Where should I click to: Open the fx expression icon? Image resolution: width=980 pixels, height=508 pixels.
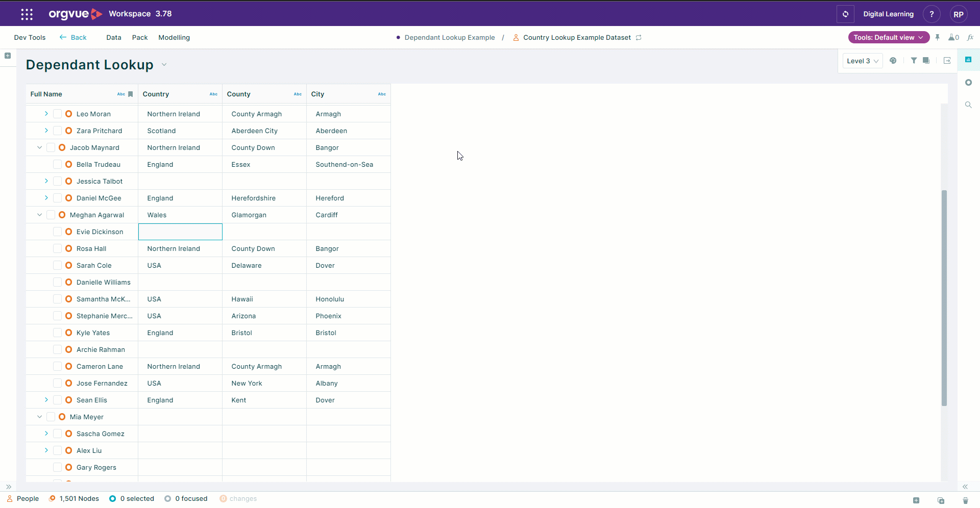click(x=970, y=37)
